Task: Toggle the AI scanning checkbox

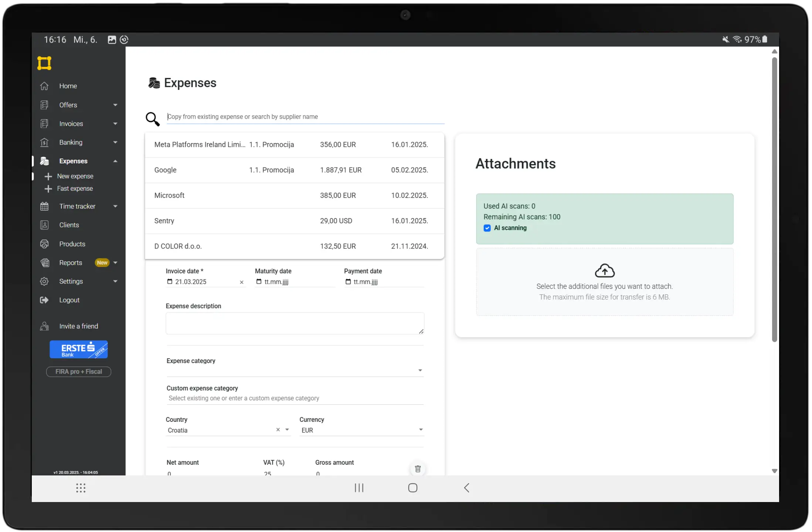Action: pos(487,228)
